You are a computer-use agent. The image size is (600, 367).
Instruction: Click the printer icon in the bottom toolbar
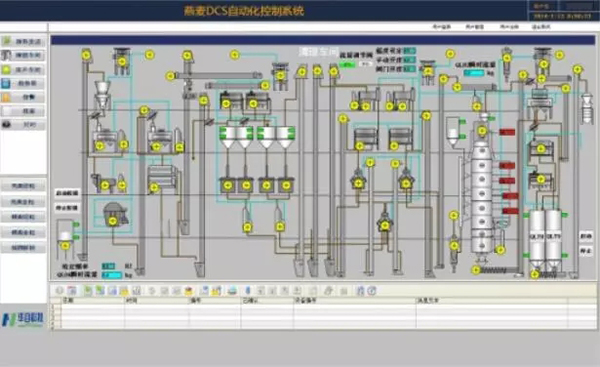click(232, 291)
